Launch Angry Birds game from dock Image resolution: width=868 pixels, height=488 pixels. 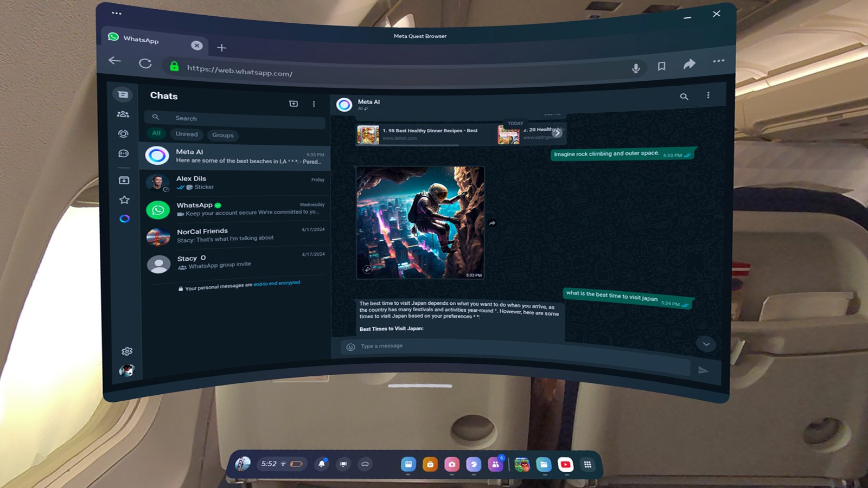pyautogui.click(x=522, y=465)
